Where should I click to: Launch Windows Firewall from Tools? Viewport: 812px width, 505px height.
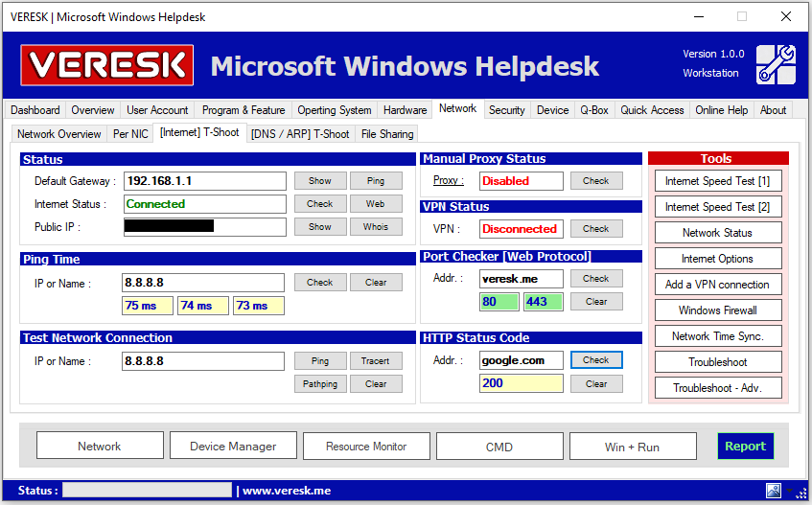click(717, 310)
